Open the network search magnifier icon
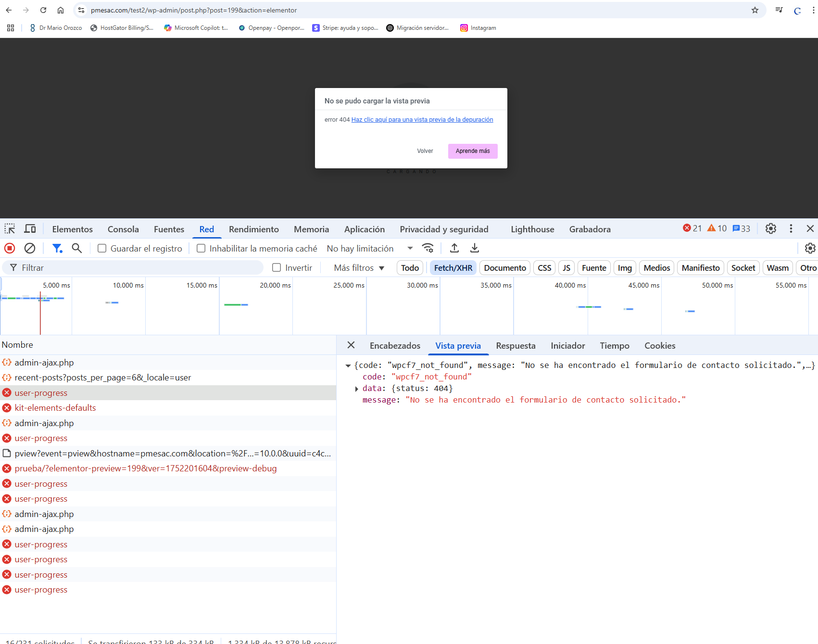This screenshot has height=644, width=818. tap(76, 248)
